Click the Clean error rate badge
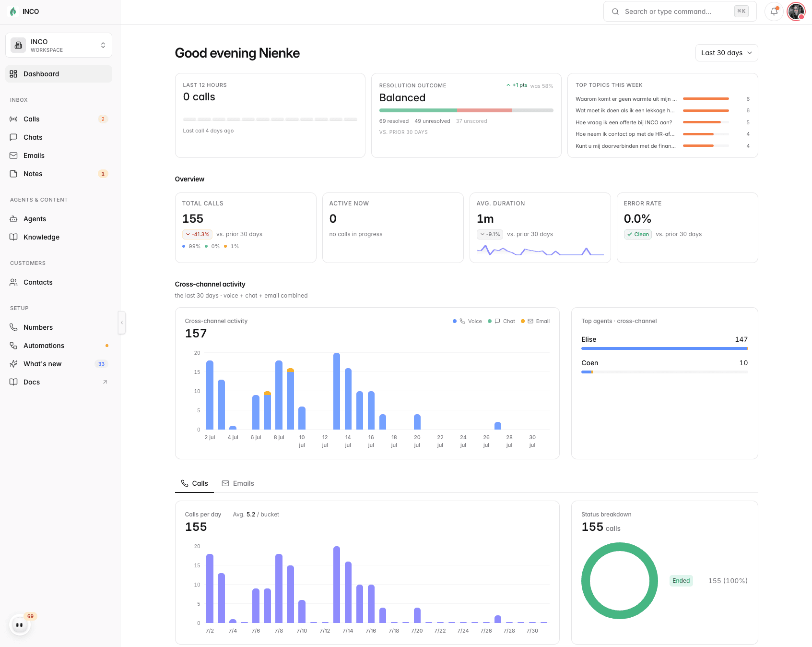The width and height of the screenshot is (812, 647). tap(638, 234)
